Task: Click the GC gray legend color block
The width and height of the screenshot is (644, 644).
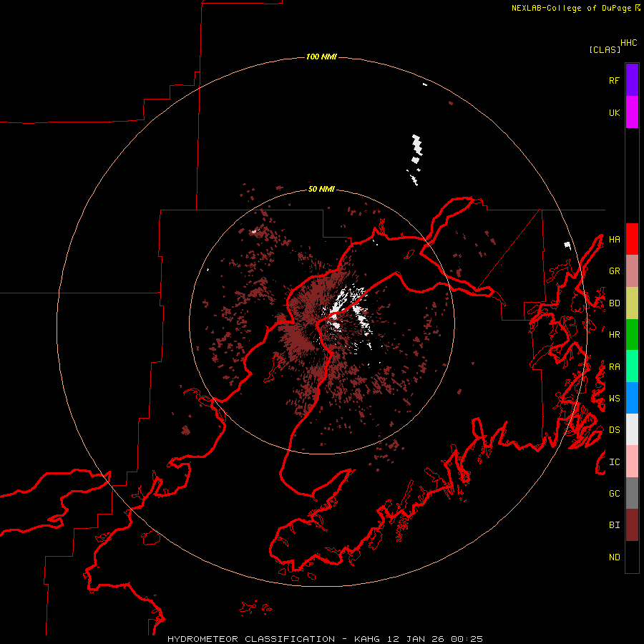Action: 632,493
